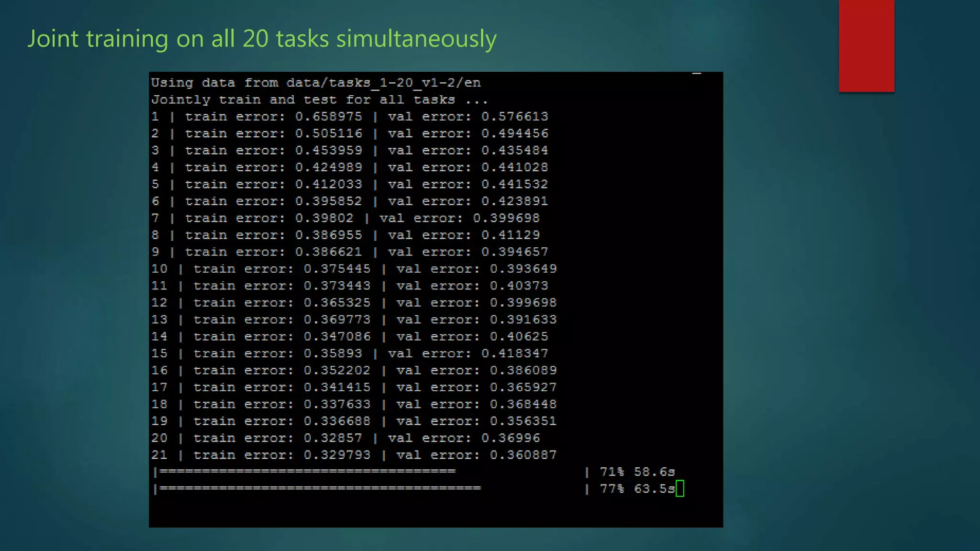The image size is (980, 551).
Task: Click the green terminal cursor after 63.5s
Action: [680, 489]
